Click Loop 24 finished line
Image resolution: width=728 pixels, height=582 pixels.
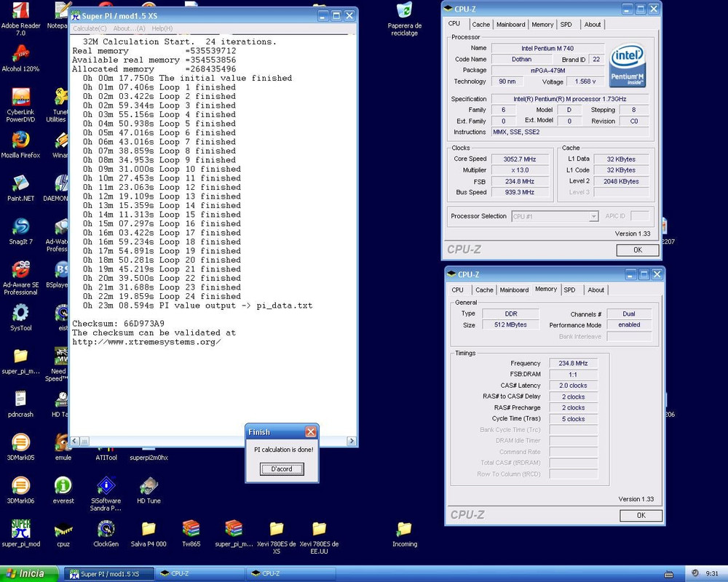[x=162, y=297]
